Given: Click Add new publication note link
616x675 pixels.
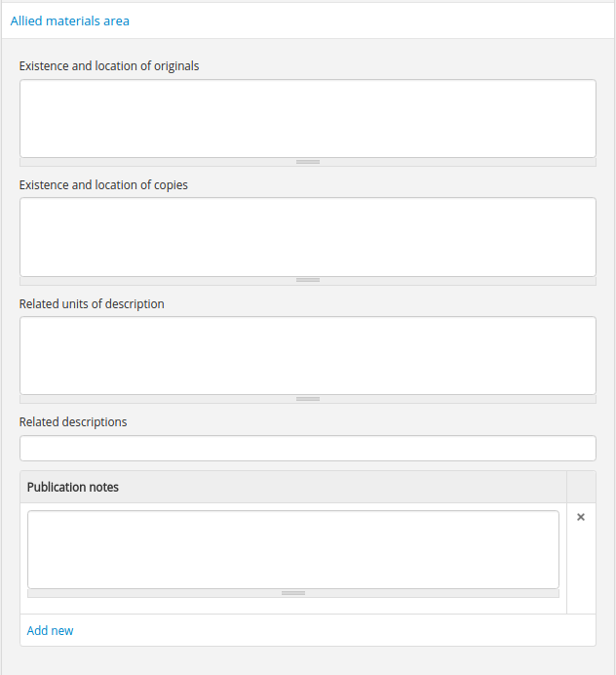Looking at the screenshot, I should 50,631.
